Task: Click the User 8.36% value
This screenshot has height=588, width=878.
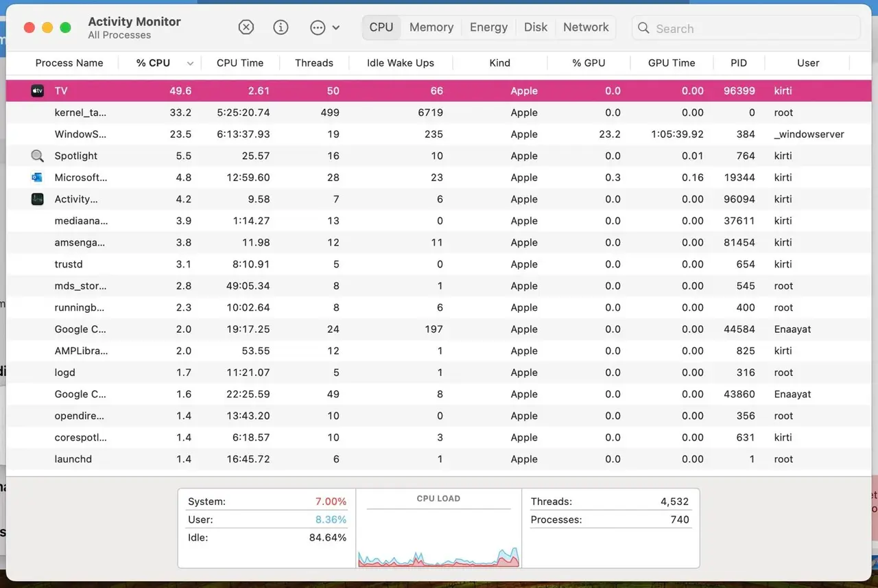Action: point(331,519)
